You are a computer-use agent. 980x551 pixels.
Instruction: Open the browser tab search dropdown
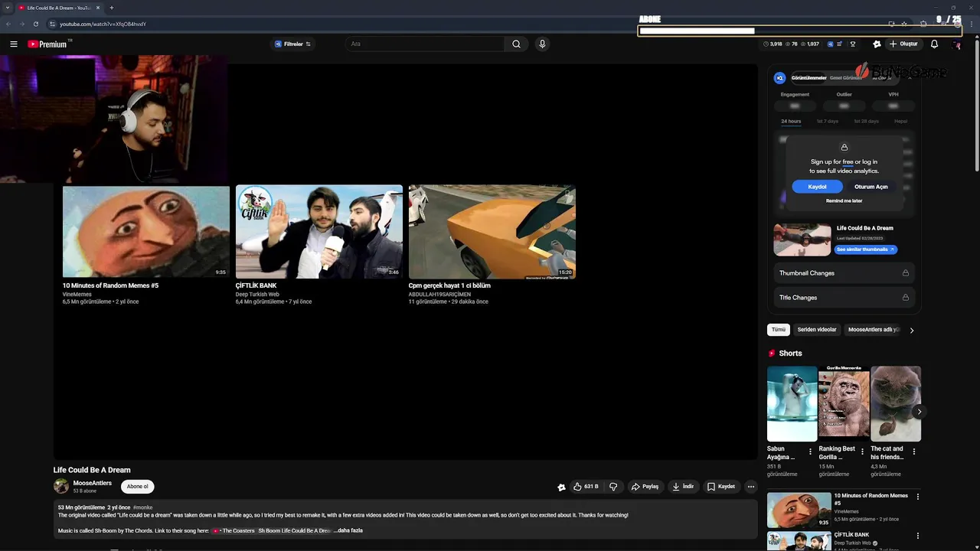tap(8, 8)
